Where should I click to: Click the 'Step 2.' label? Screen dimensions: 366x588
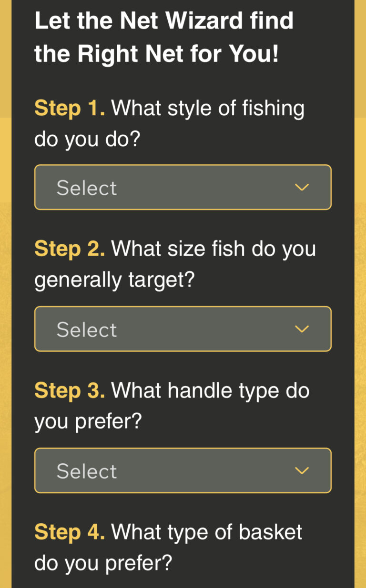70,249
